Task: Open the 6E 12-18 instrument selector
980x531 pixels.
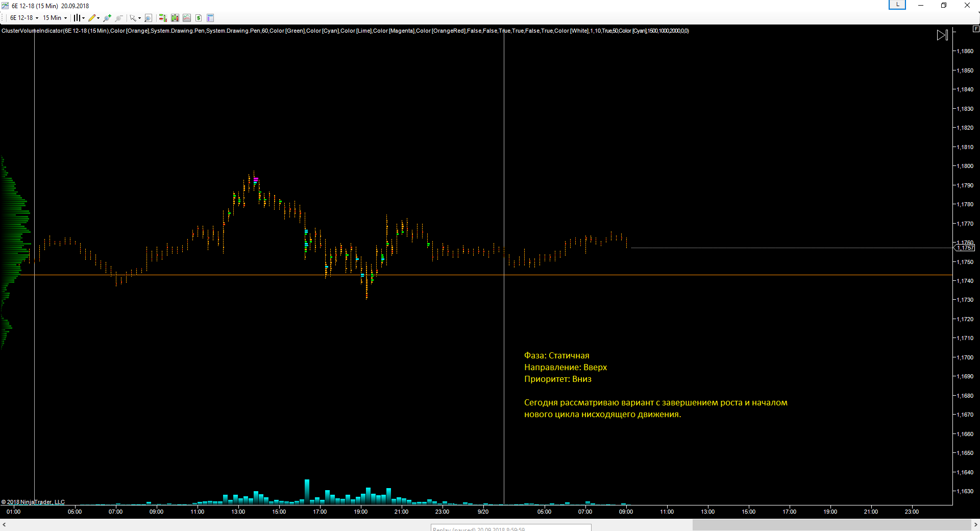Action: [24, 18]
